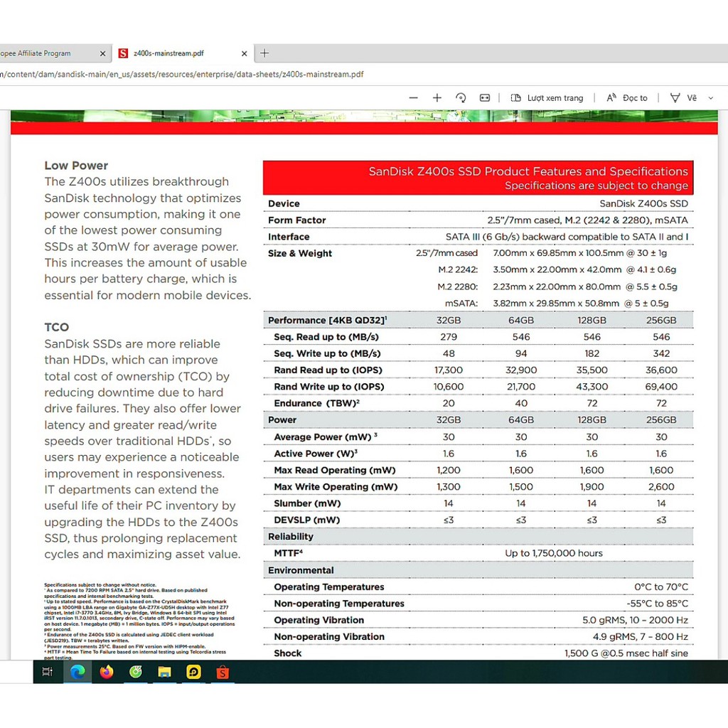Start read aloud (Đọc to)
This screenshot has width=728, height=728.
(x=627, y=98)
